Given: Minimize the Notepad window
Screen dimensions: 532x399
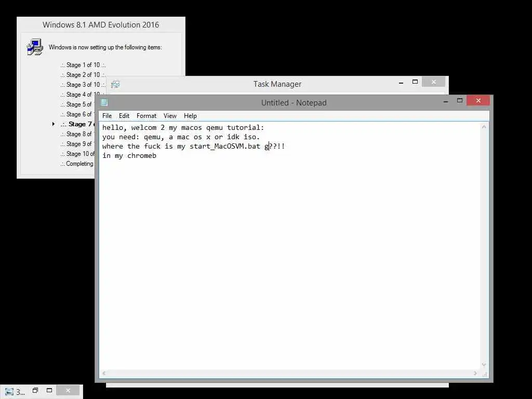Looking at the screenshot, I should coord(446,101).
